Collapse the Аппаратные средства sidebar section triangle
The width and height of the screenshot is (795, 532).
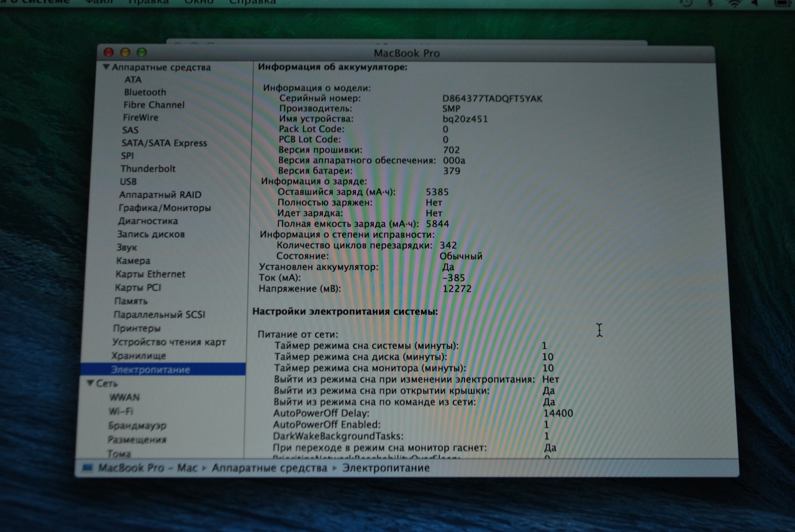pos(107,67)
